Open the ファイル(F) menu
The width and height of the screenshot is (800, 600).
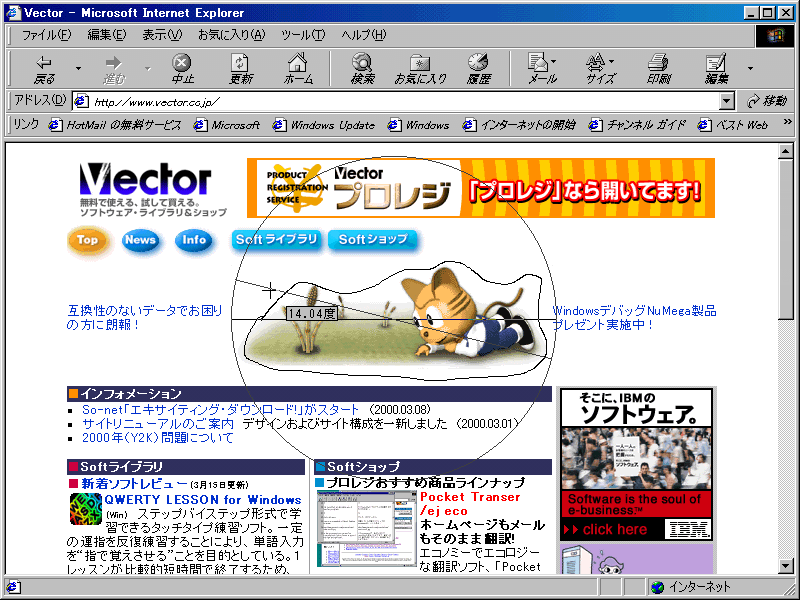point(46,35)
